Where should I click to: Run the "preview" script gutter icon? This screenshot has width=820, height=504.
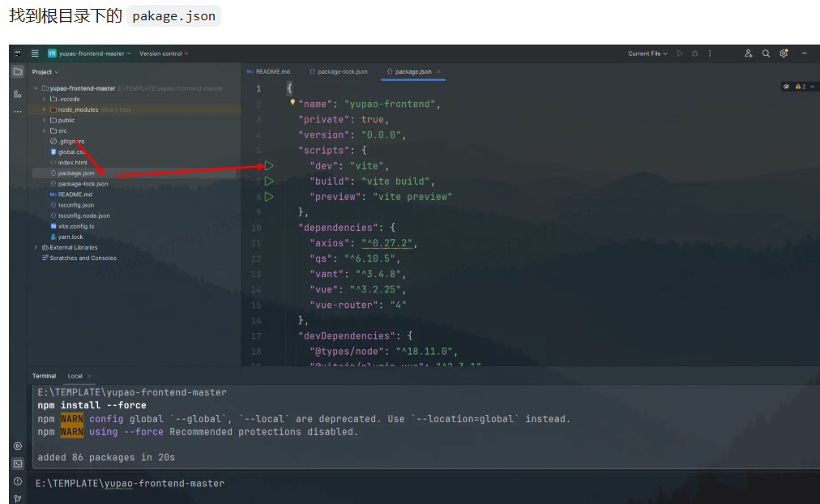[269, 197]
